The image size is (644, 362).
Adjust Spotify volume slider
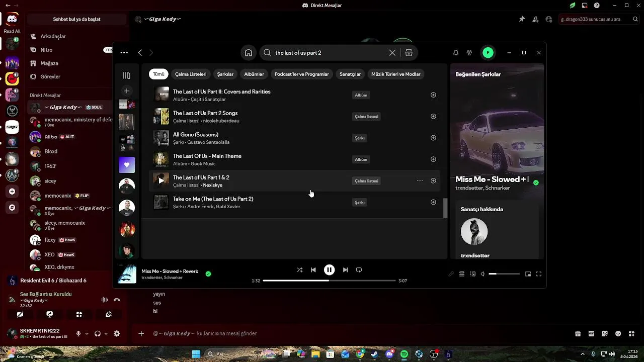click(x=504, y=274)
